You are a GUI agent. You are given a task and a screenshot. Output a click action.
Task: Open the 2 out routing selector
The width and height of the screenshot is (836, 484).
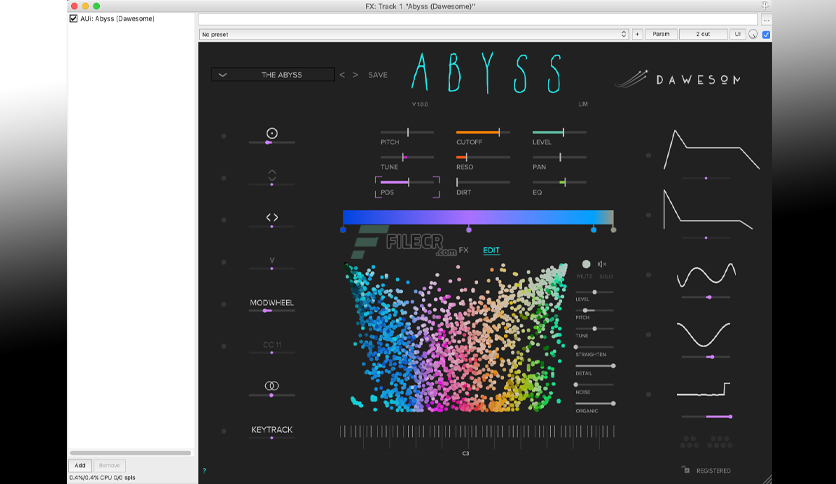(703, 34)
